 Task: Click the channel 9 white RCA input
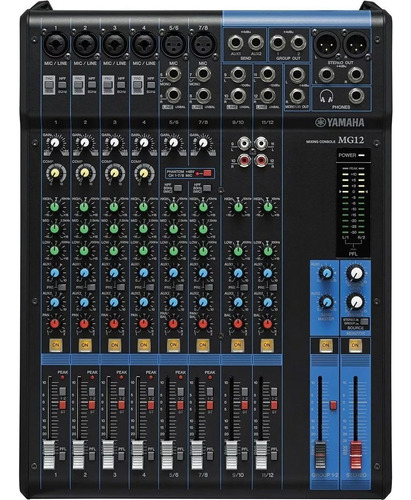tap(244, 143)
